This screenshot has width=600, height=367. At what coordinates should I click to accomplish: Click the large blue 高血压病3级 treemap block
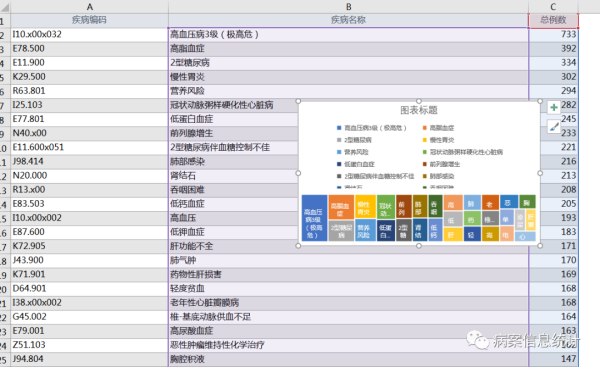coord(314,218)
